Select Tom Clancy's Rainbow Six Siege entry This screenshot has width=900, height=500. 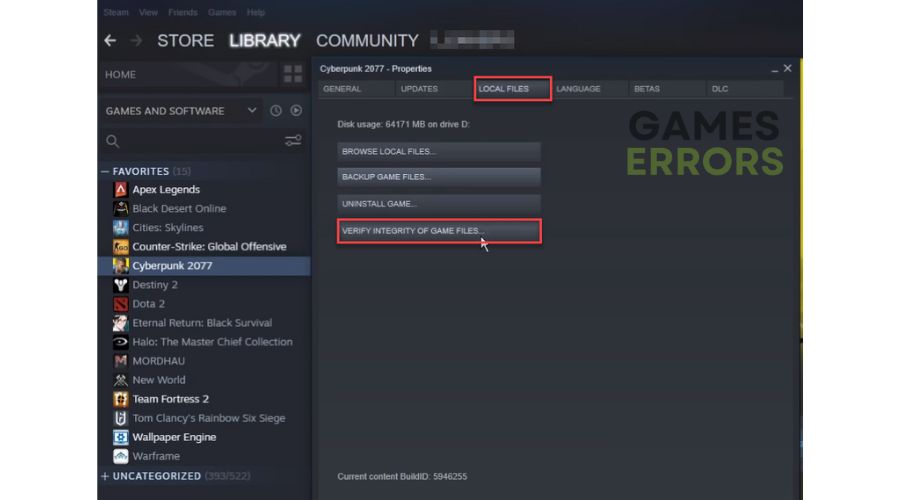click(x=208, y=418)
